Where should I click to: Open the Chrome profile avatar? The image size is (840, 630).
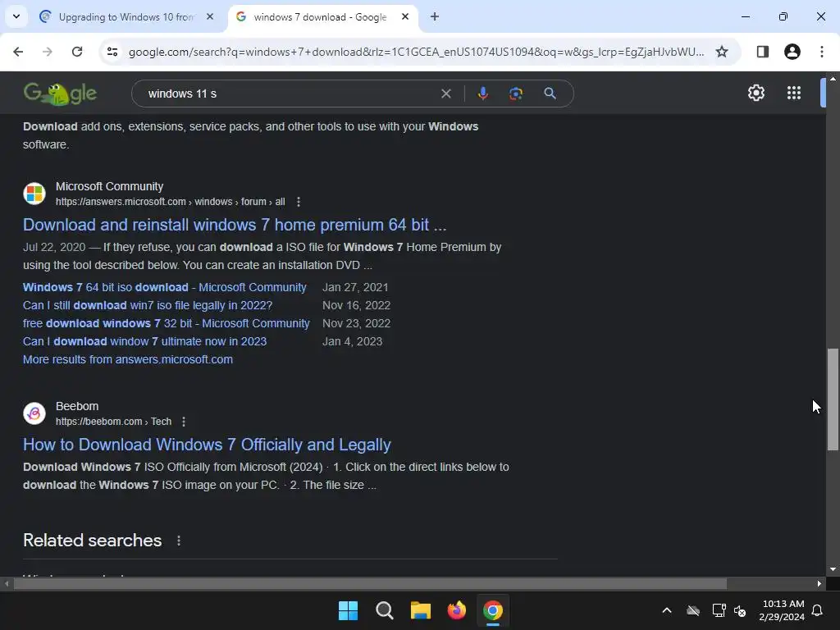(792, 52)
